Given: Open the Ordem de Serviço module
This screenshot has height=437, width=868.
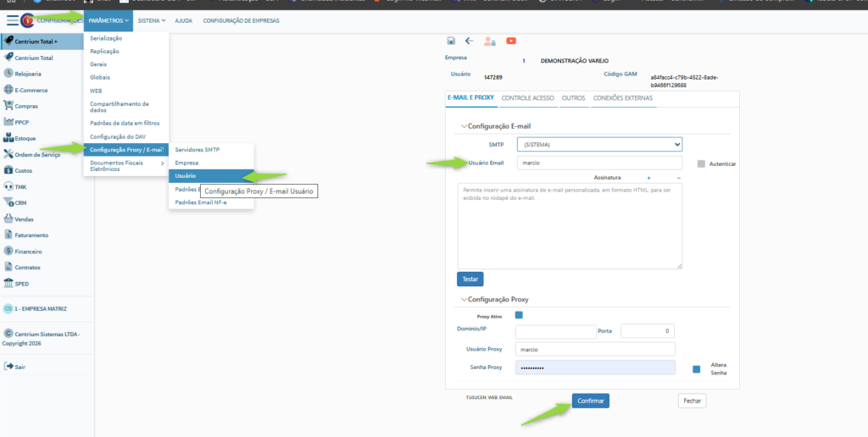Looking at the screenshot, I should click(37, 154).
